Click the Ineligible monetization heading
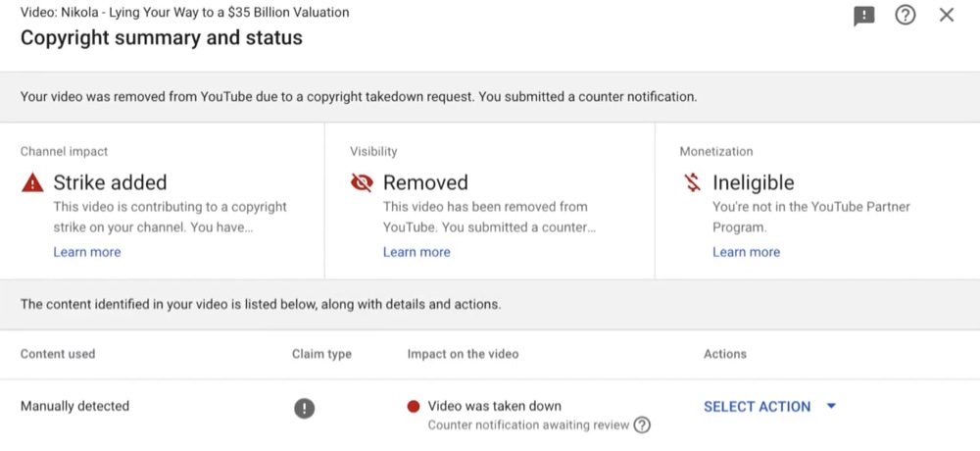The image size is (980, 451). click(753, 182)
